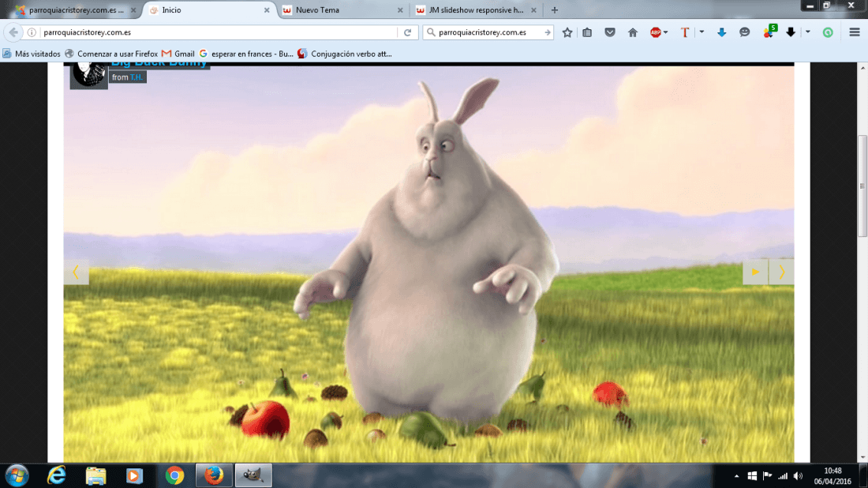Open Conjugación verbo bookmark
This screenshot has height=488, width=868.
pyautogui.click(x=345, y=54)
